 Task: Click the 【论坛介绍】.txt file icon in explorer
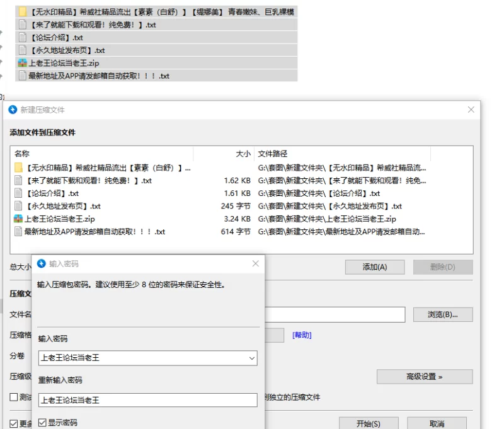[x=23, y=38]
